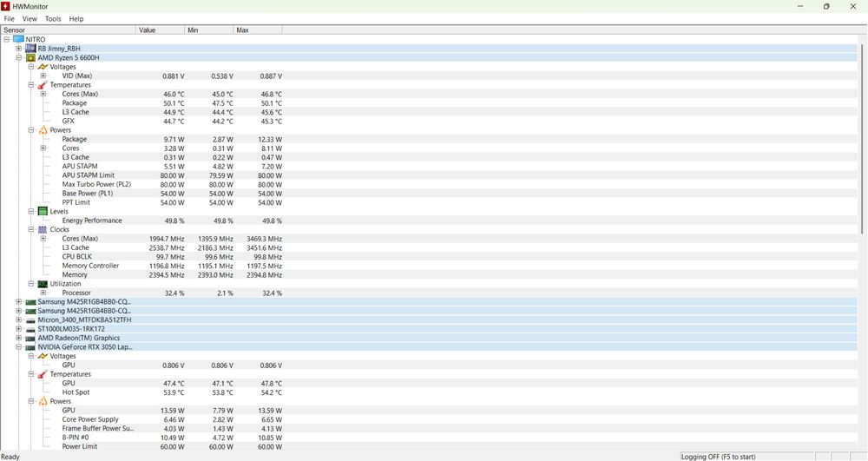Viewport: 868px width, 461px height.
Task: Click the Utilization monitor icon
Action: click(43, 284)
